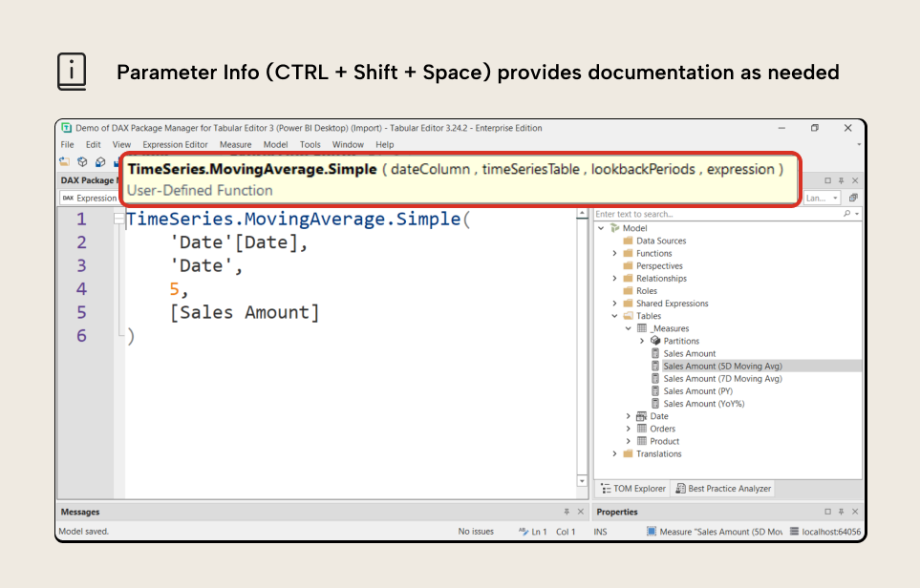Select the Sales Amount (YoY%) measure
This screenshot has width=920, height=588.
[704, 404]
